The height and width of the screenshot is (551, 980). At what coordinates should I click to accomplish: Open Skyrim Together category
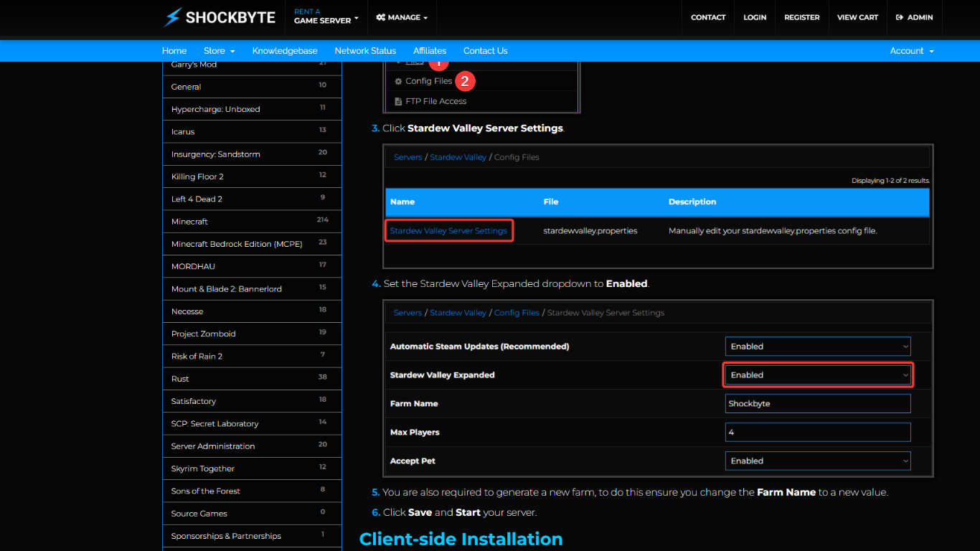[x=252, y=468]
